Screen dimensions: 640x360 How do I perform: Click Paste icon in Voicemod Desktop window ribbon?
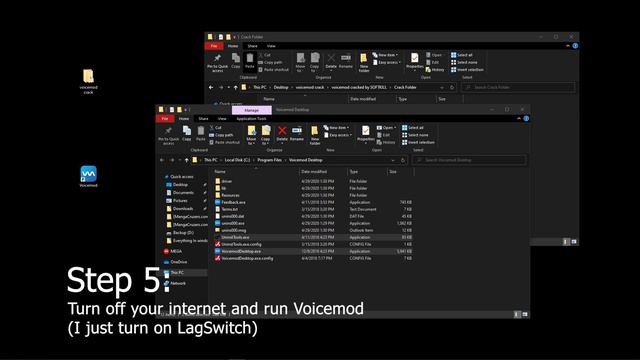(x=200, y=133)
